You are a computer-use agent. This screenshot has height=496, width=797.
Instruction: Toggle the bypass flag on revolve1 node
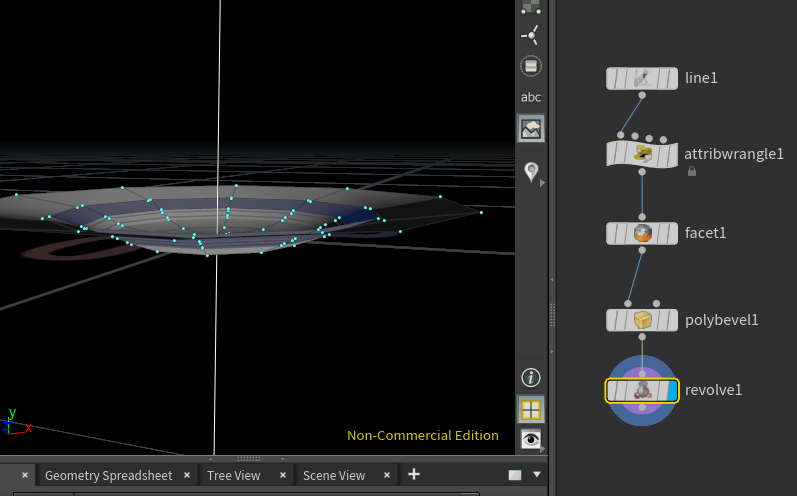pos(612,390)
